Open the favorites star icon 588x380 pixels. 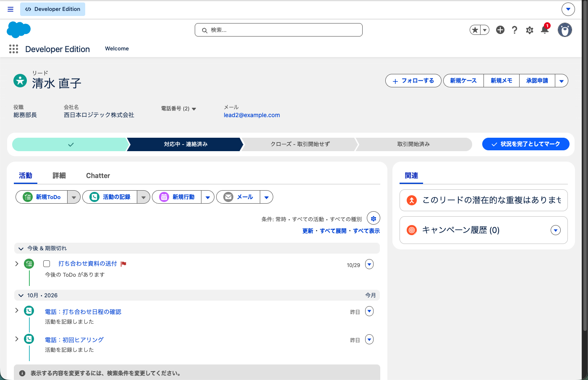tap(475, 30)
